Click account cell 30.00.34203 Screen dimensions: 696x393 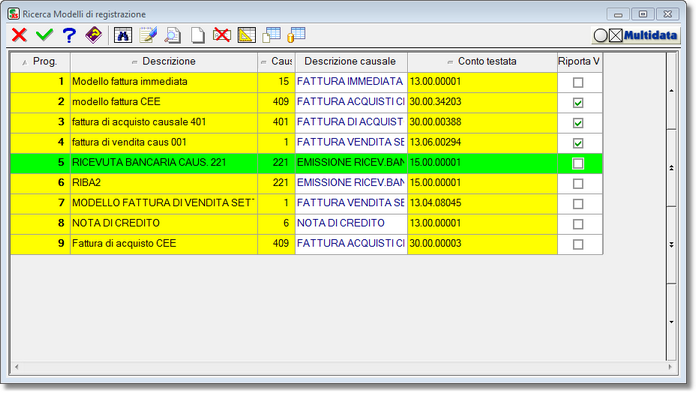click(482, 102)
